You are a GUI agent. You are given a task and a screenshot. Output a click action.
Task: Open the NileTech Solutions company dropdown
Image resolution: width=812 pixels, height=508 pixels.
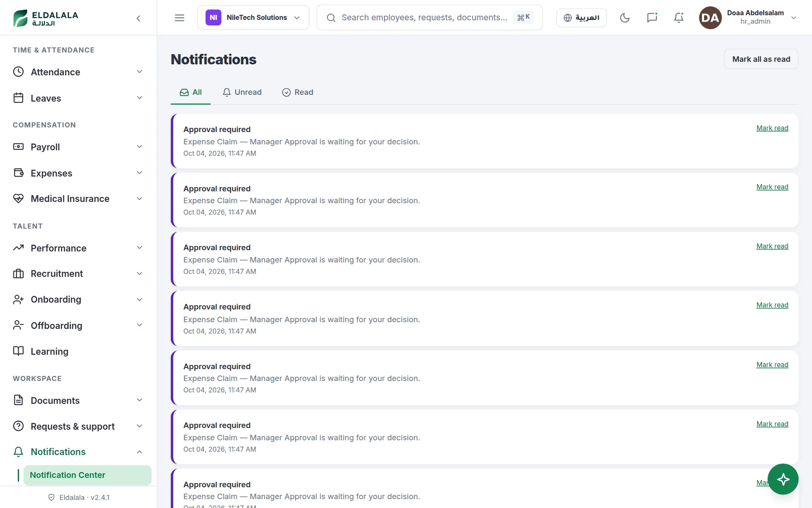(253, 18)
